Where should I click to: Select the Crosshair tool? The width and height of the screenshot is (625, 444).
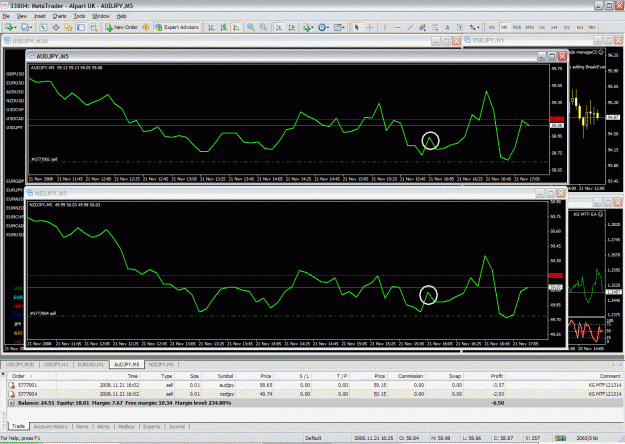click(x=369, y=27)
